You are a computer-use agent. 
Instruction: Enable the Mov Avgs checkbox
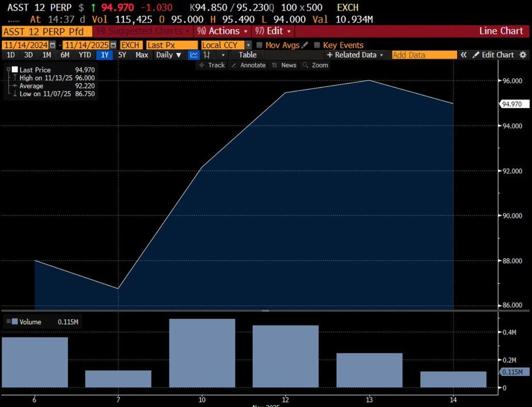pos(259,45)
